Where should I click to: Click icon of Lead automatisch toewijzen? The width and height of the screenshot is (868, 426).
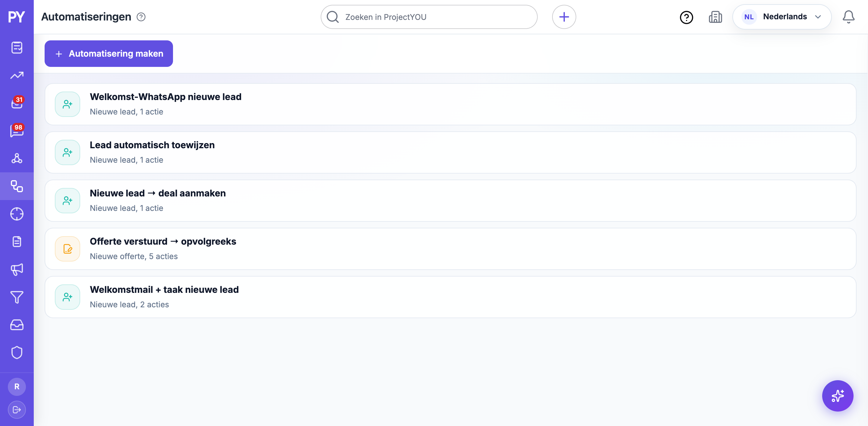point(68,152)
